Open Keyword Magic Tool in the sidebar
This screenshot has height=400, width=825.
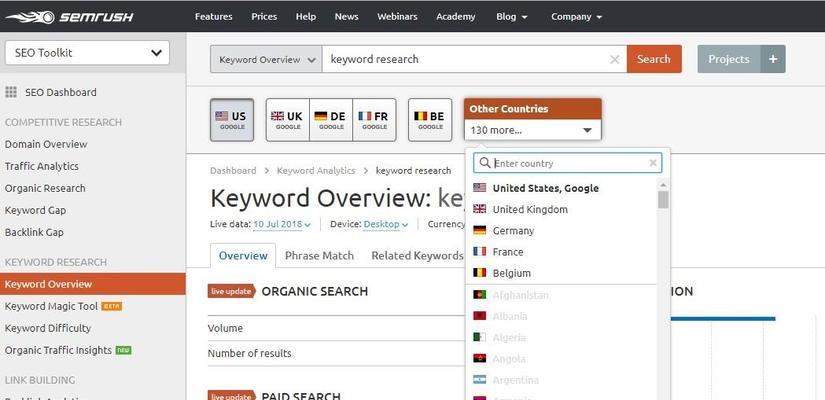point(52,306)
